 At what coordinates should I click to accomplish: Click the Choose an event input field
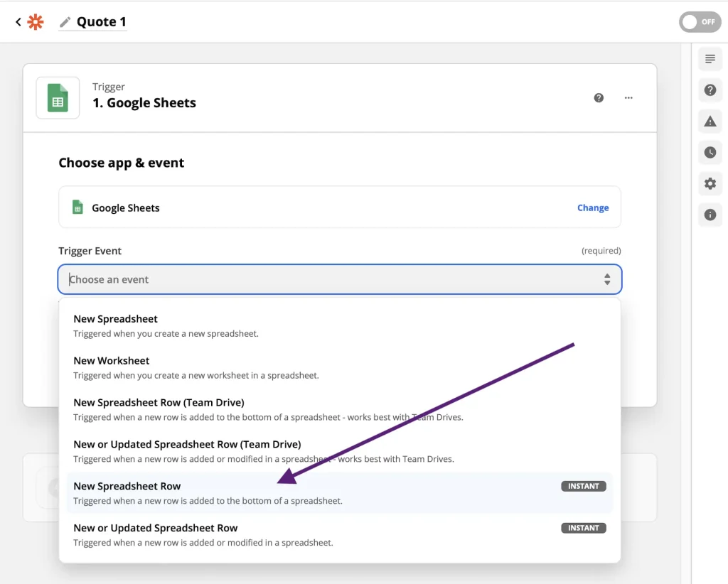340,279
